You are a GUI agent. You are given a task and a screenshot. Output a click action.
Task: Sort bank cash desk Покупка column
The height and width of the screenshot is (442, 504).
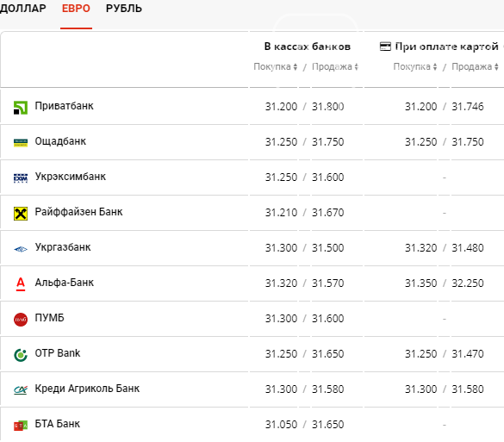point(275,66)
